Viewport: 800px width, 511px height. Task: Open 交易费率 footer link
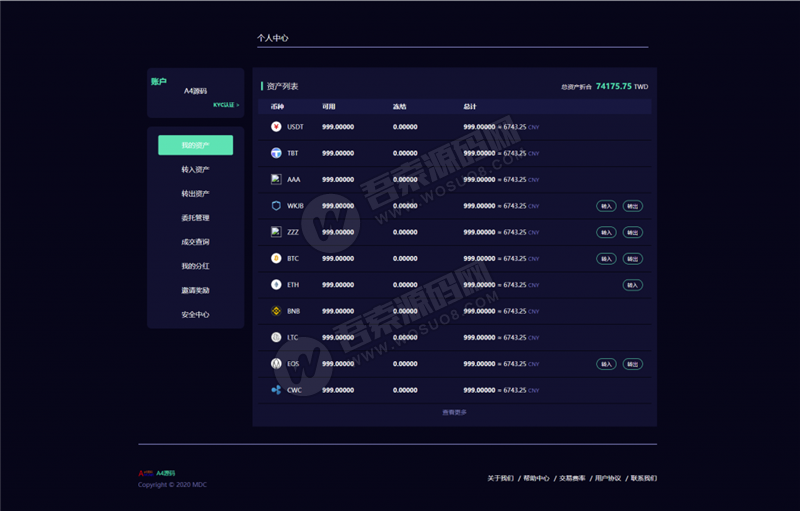point(572,478)
